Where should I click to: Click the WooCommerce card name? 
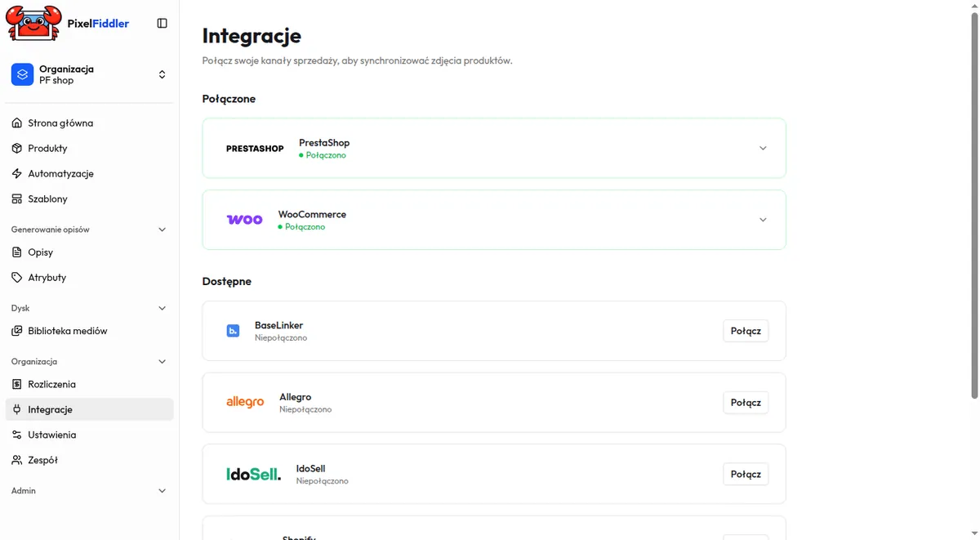312,214
